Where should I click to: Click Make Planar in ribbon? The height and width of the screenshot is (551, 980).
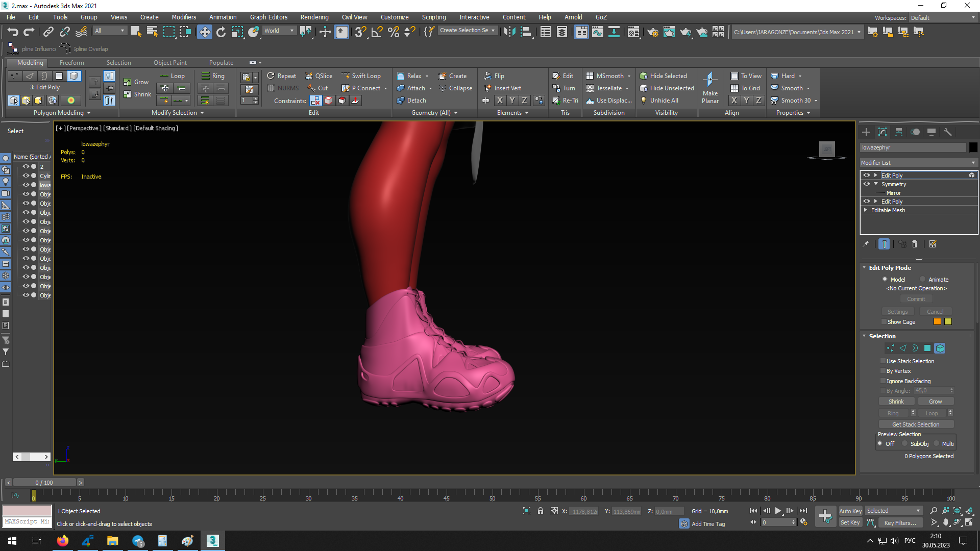click(x=710, y=88)
